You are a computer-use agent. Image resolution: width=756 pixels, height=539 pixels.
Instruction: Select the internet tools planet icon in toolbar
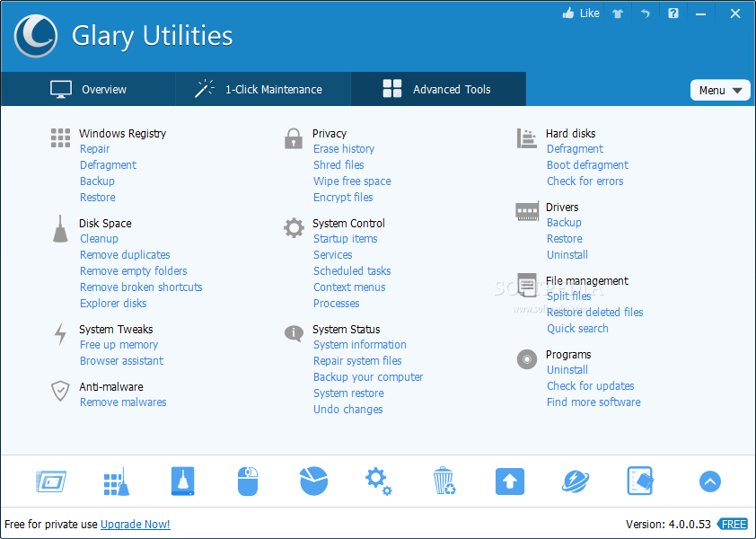click(575, 482)
